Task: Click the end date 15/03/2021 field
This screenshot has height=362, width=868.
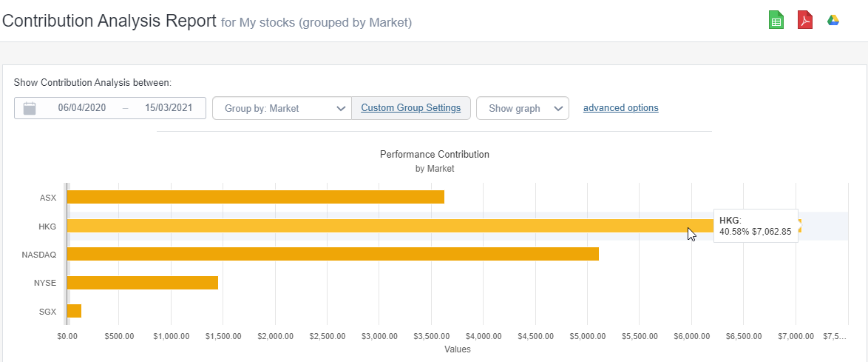Action: coord(169,108)
